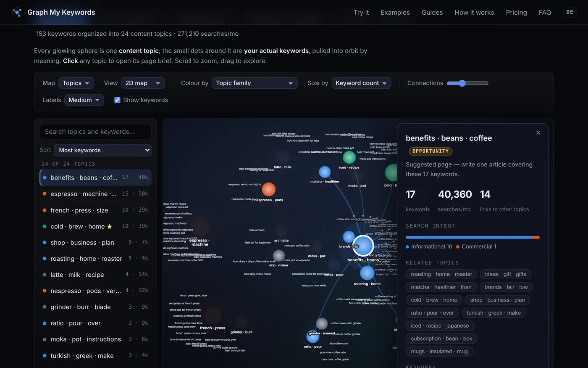Close the benefits · beans · coffee brief panel

click(x=538, y=133)
